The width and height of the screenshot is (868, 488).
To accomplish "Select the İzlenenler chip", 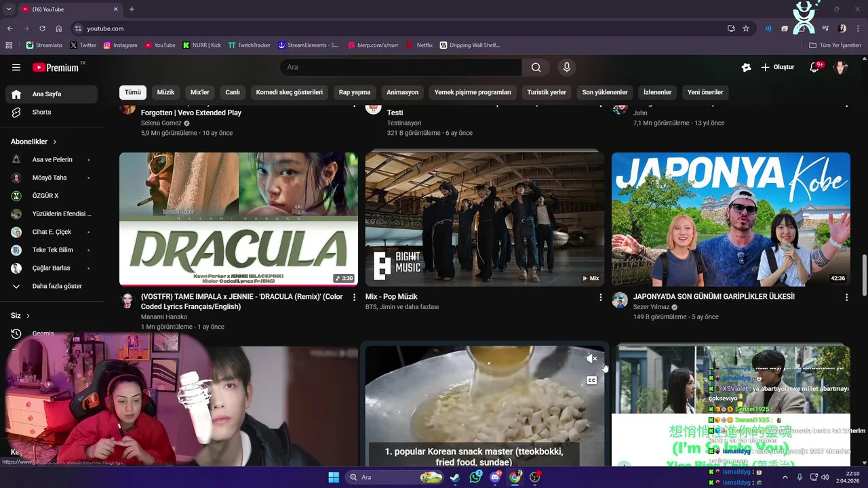I will click(658, 92).
